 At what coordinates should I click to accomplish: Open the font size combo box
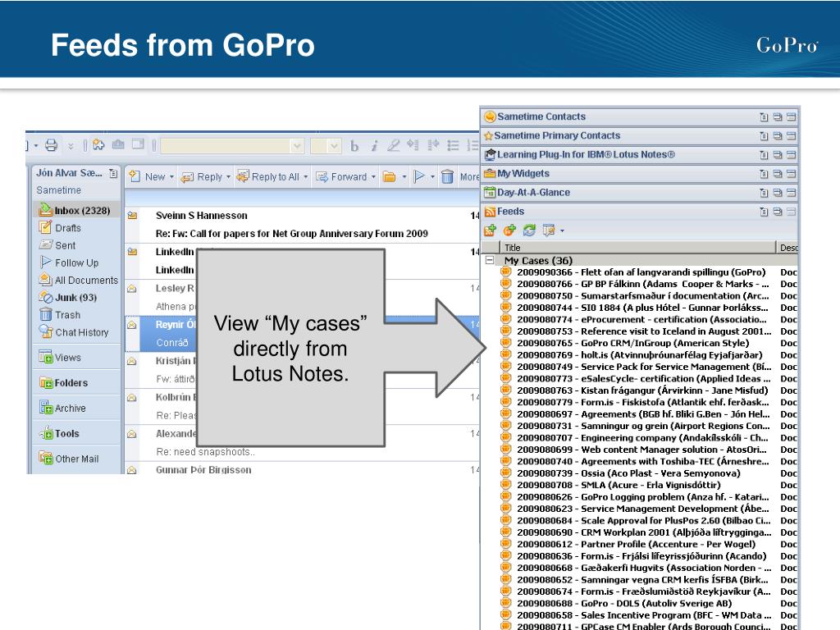pyautogui.click(x=326, y=146)
